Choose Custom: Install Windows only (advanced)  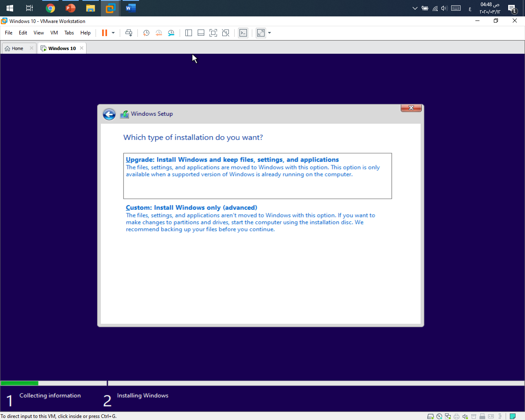pyautogui.click(x=258, y=218)
